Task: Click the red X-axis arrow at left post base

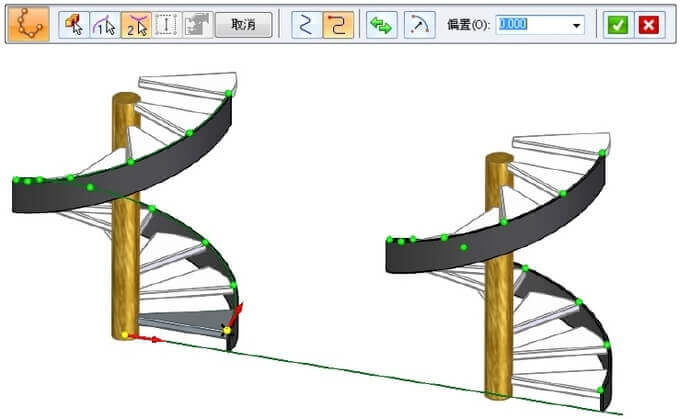Action: [x=152, y=339]
